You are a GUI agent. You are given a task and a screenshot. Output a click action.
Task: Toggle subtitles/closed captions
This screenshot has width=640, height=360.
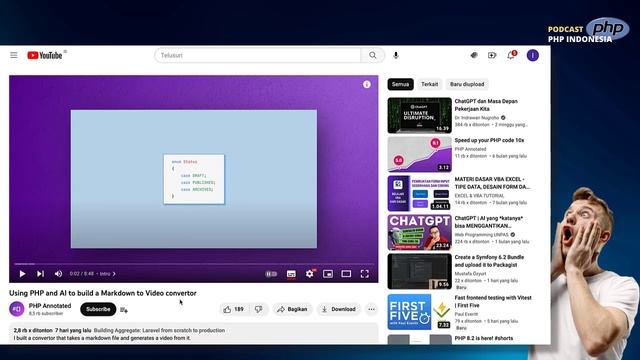tap(291, 273)
